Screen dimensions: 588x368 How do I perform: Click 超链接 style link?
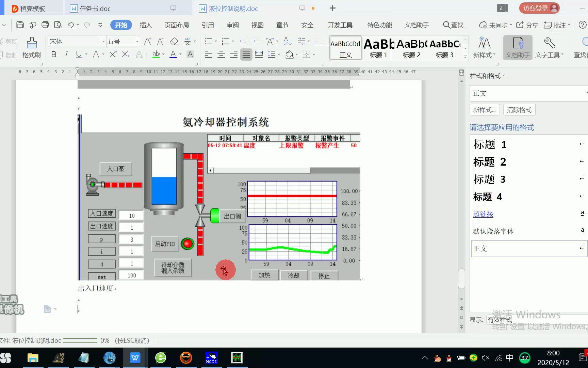tap(483, 214)
